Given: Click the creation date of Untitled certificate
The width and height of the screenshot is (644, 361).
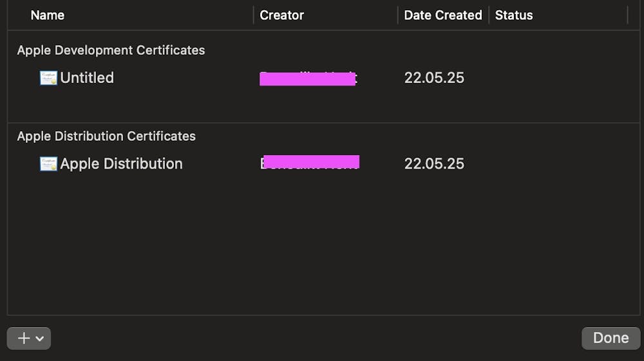Looking at the screenshot, I should coord(434,78).
